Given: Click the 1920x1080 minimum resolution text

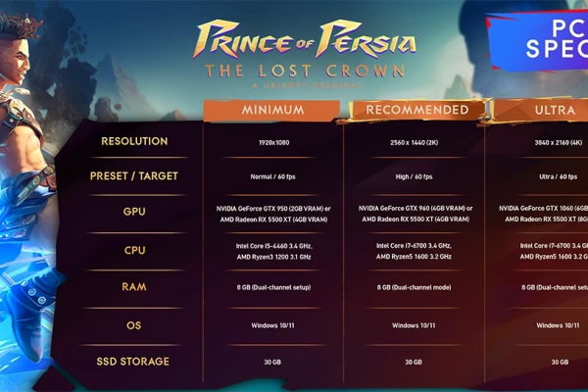Looking at the screenshot, I should 274,142.
